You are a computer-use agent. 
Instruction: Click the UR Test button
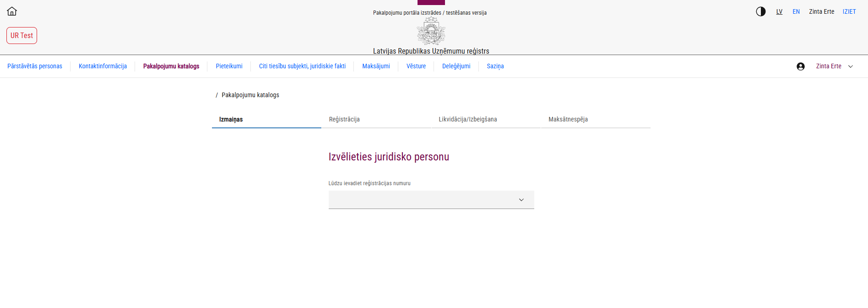coord(22,36)
